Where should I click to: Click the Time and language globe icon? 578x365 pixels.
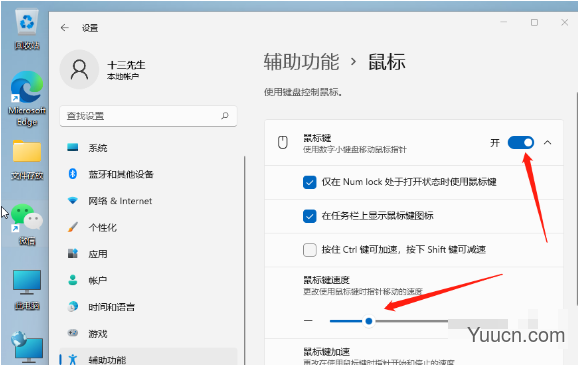coord(73,306)
